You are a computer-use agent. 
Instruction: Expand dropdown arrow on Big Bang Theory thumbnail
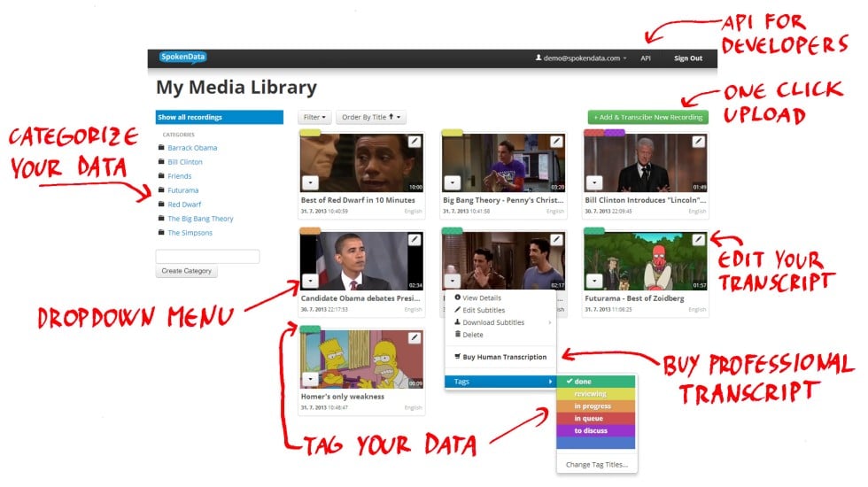point(453,182)
